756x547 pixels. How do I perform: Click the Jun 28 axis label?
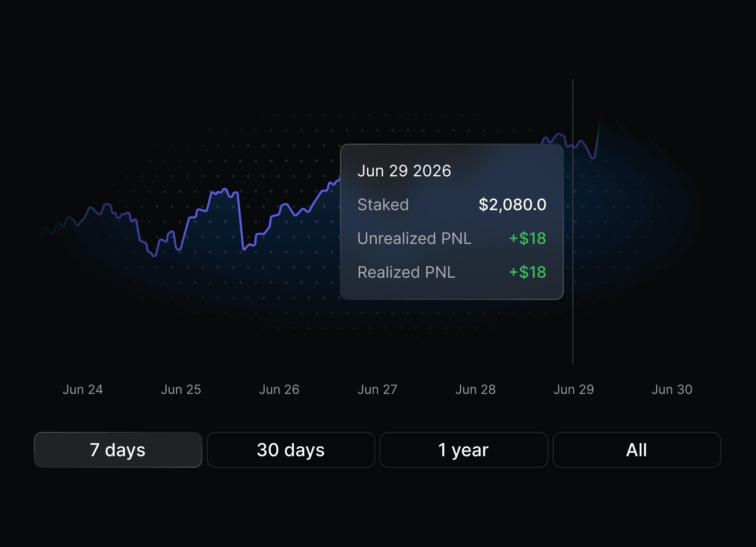click(x=475, y=390)
